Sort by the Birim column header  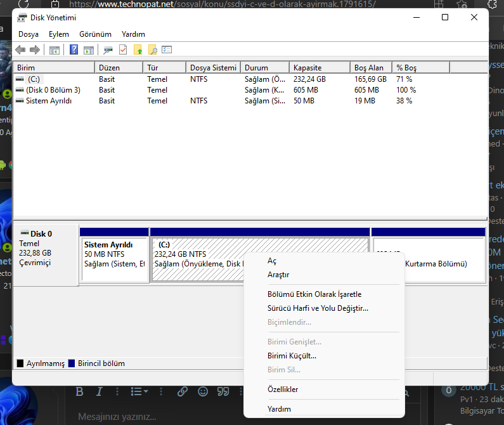tap(54, 68)
